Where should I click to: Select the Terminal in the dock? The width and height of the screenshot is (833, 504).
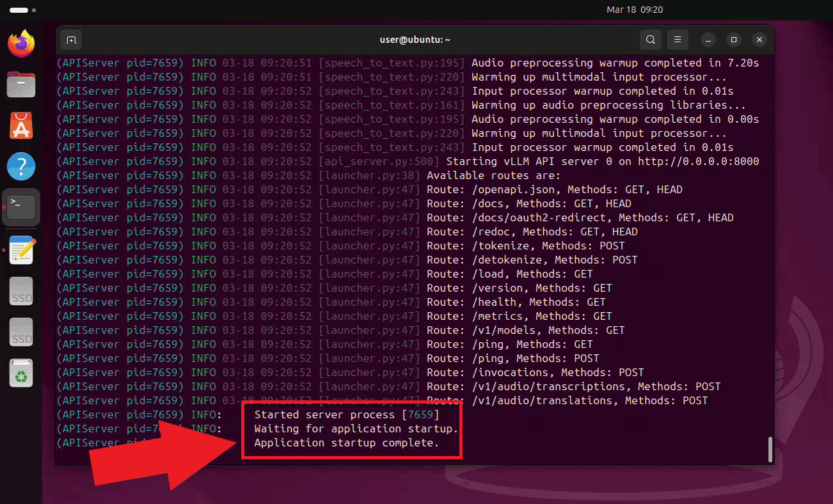20,207
